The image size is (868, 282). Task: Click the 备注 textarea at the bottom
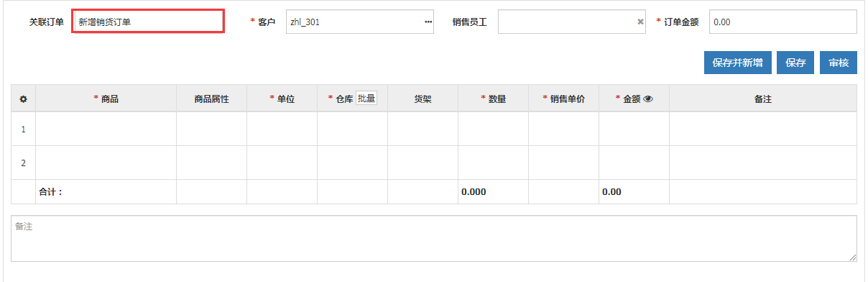click(x=434, y=238)
